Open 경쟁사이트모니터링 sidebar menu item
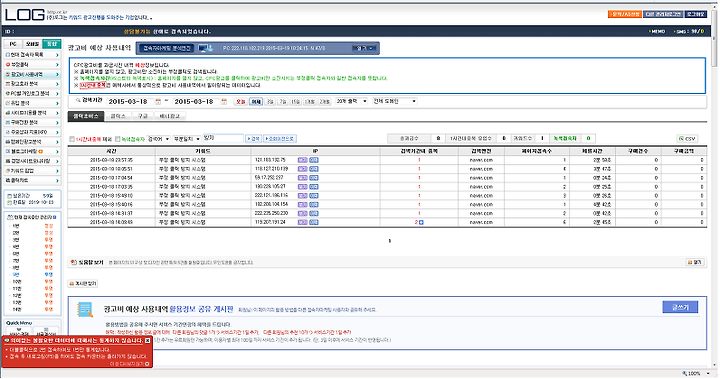Screen dimensions: 720x379 tap(32, 161)
